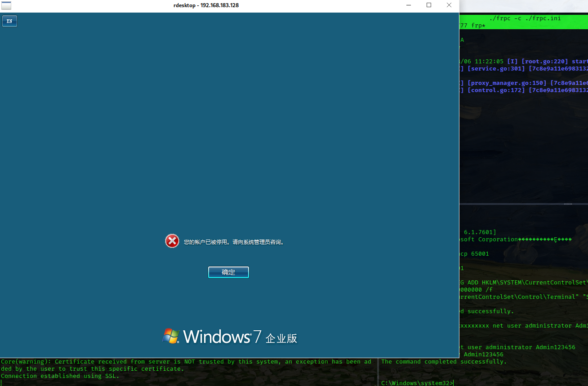Click the rdesktop - 192.168.183.128 title bar text

tap(206, 5)
